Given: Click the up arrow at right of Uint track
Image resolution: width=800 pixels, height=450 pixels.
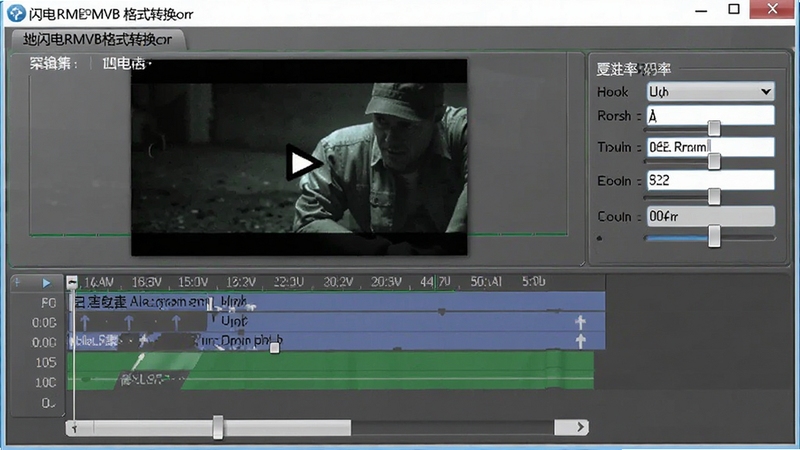Looking at the screenshot, I should click(580, 322).
